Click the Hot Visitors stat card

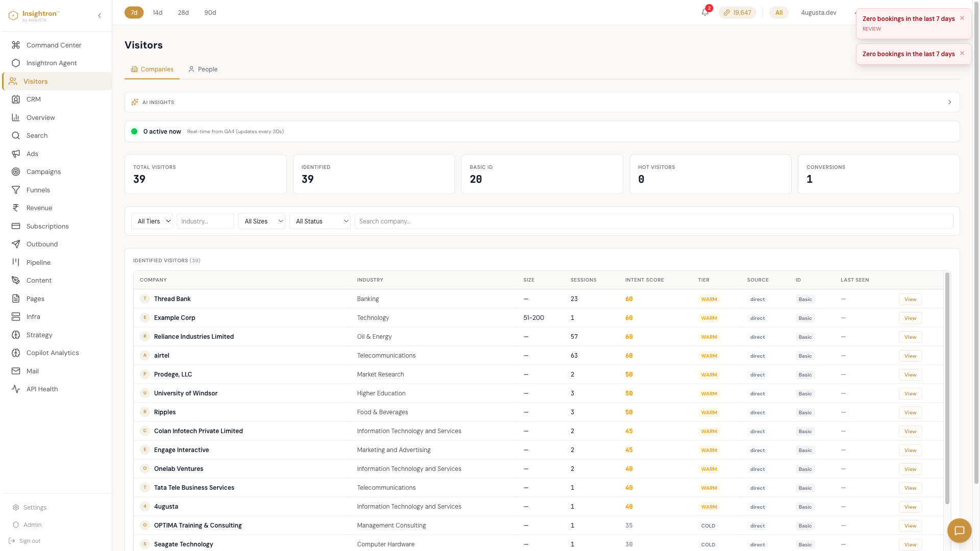click(x=710, y=174)
